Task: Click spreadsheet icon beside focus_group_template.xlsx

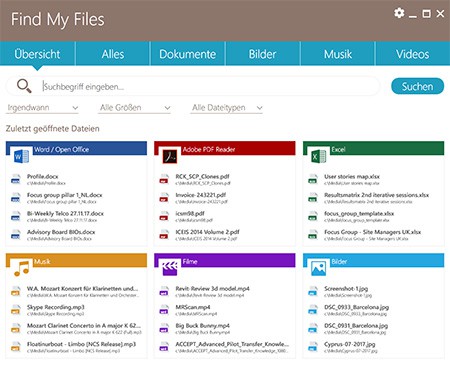Action: [x=313, y=216]
